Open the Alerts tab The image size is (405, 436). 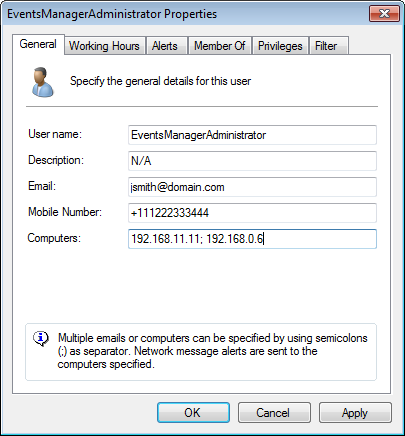click(165, 46)
